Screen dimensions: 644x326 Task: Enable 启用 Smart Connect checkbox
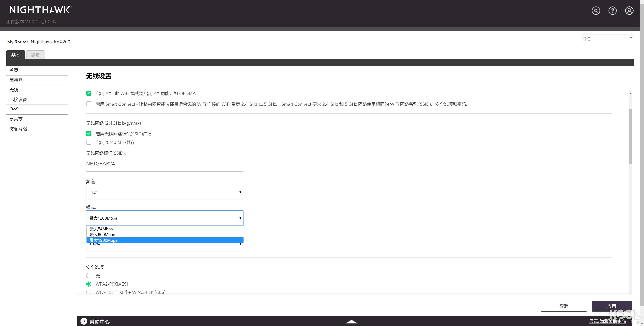(x=89, y=104)
